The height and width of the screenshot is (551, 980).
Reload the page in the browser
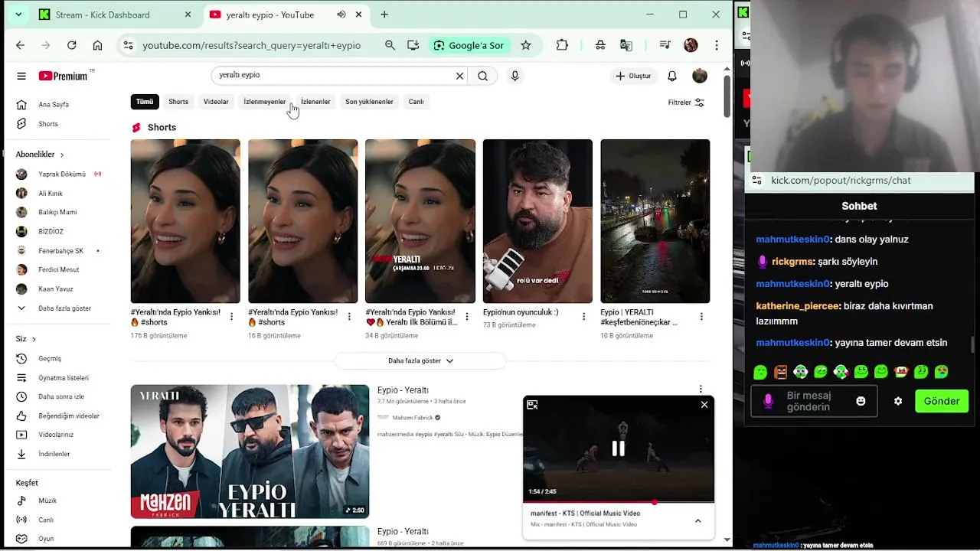pos(71,45)
